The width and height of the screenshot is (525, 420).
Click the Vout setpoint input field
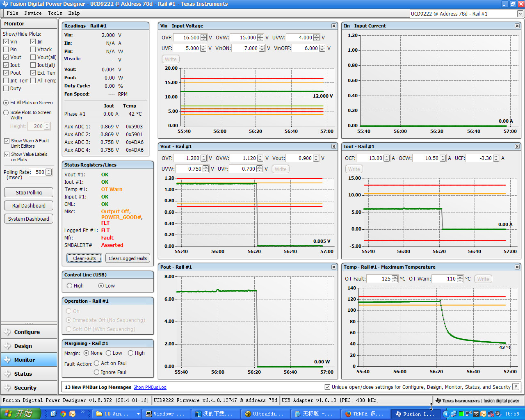click(299, 158)
